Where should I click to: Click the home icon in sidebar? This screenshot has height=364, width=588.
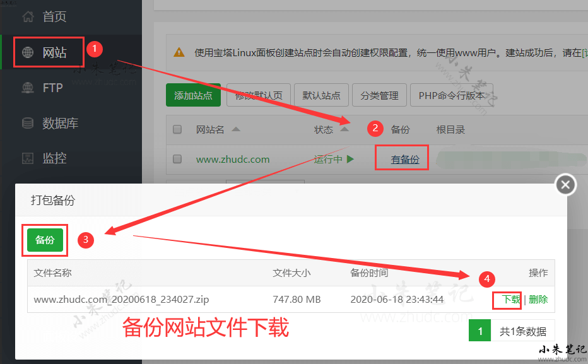pos(28,17)
